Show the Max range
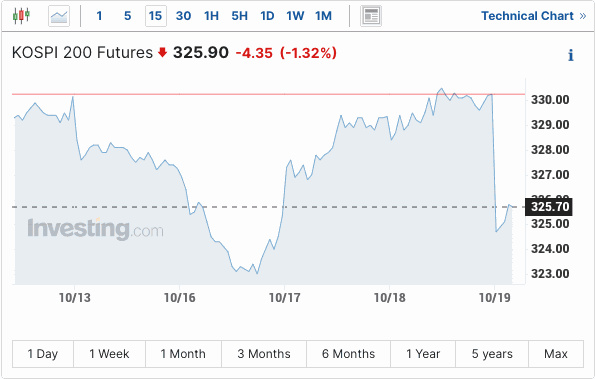This screenshot has height=379, width=595. click(556, 354)
